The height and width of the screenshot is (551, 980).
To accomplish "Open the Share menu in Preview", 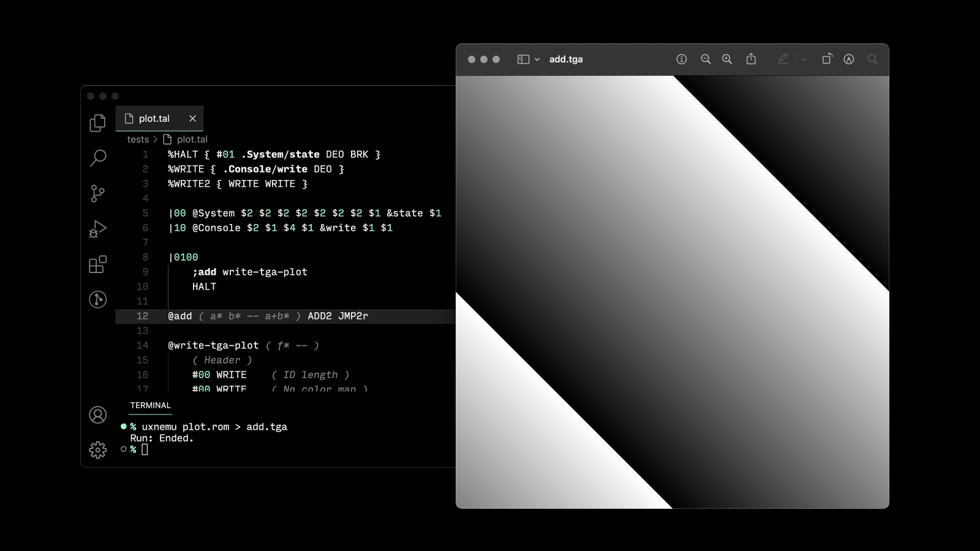I will tap(751, 59).
